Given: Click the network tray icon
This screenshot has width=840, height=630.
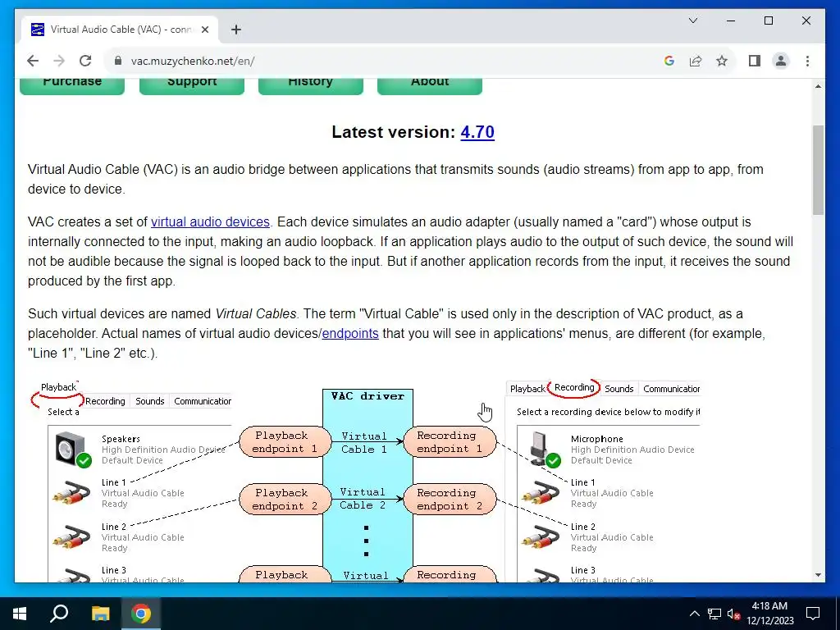Looking at the screenshot, I should point(714,614).
